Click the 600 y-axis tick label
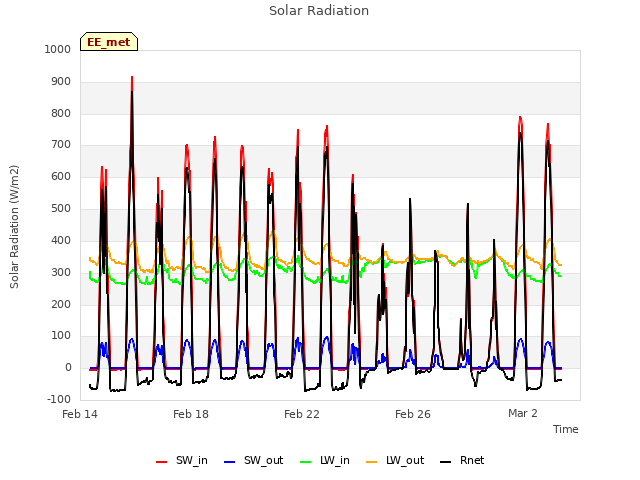This screenshot has width=640, height=480. (x=61, y=177)
